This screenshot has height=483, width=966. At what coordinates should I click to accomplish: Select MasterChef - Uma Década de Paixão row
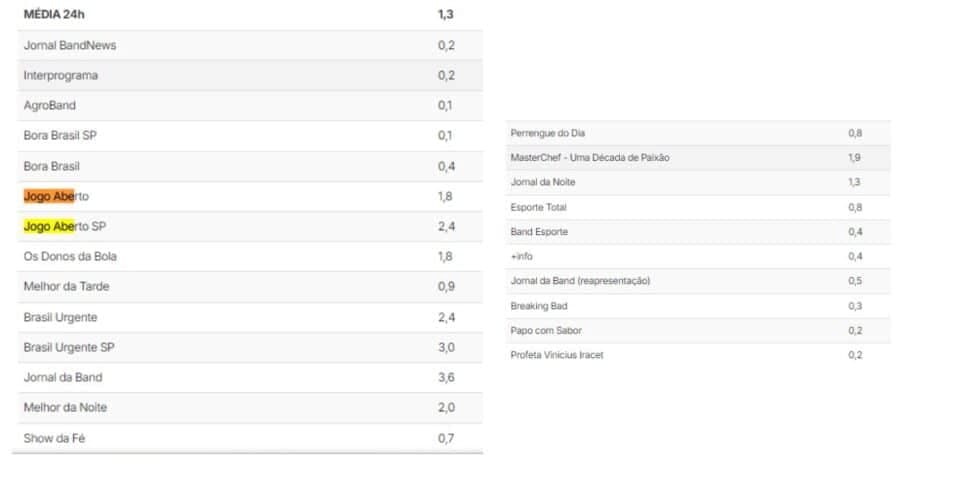click(698, 158)
